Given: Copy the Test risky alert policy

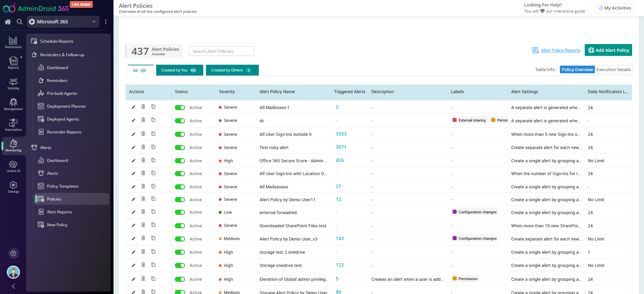Looking at the screenshot, I should click(x=153, y=147).
